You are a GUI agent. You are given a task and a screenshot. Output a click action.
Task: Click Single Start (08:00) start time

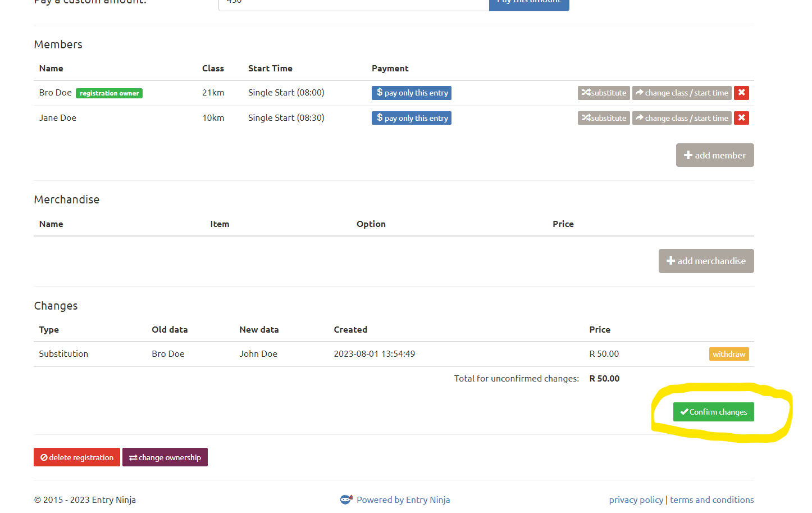click(286, 93)
